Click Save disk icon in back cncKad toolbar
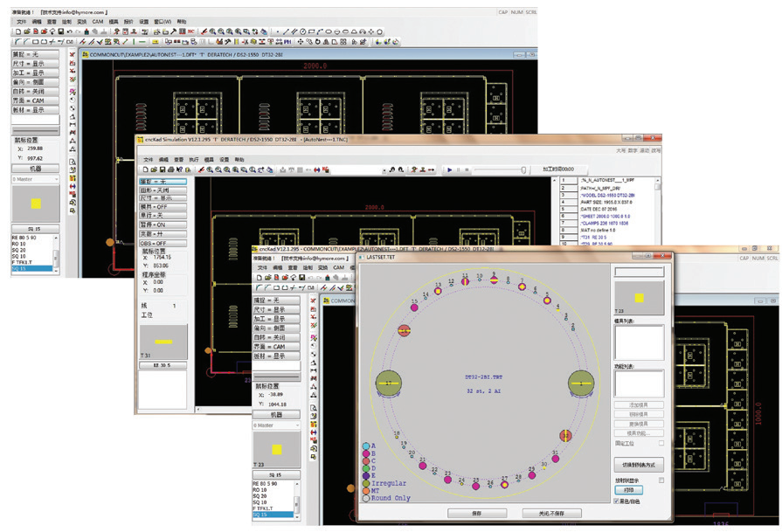782x532 pixels. pyautogui.click(x=61, y=31)
